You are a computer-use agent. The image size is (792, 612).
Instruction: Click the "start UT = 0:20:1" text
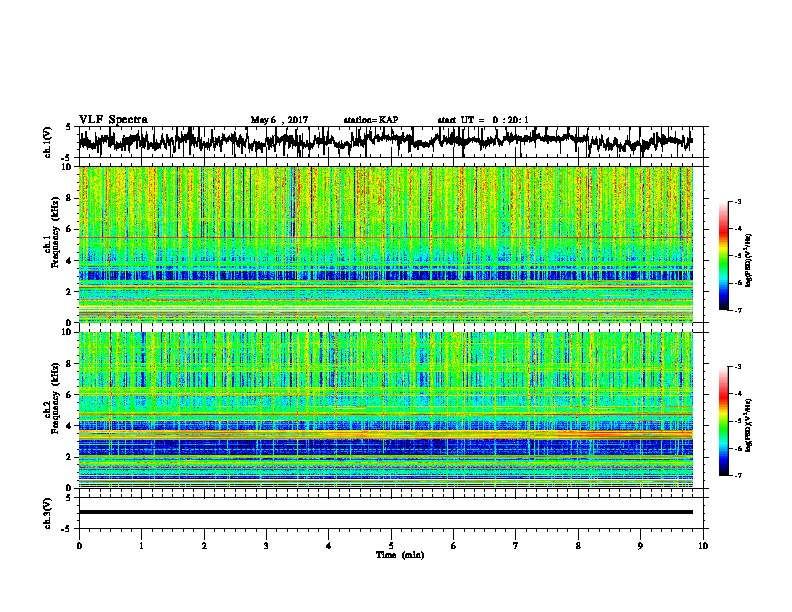483,120
